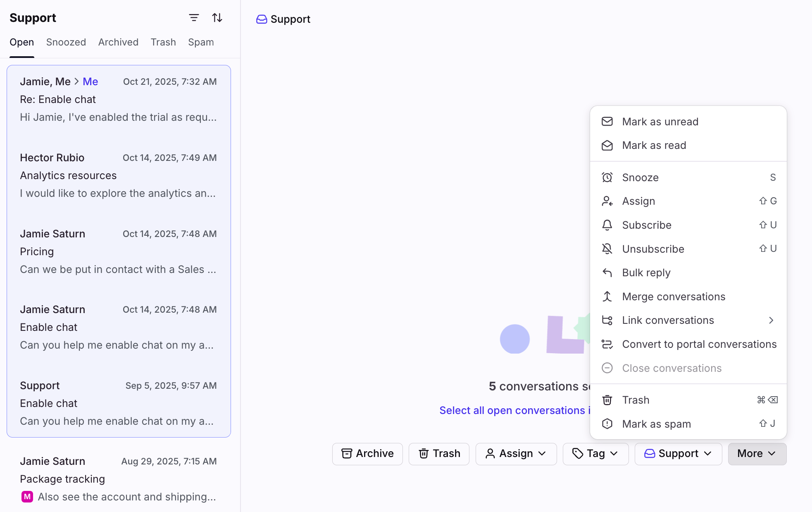Image resolution: width=812 pixels, height=512 pixels.
Task: Click the Merge conversations icon
Action: [607, 297]
